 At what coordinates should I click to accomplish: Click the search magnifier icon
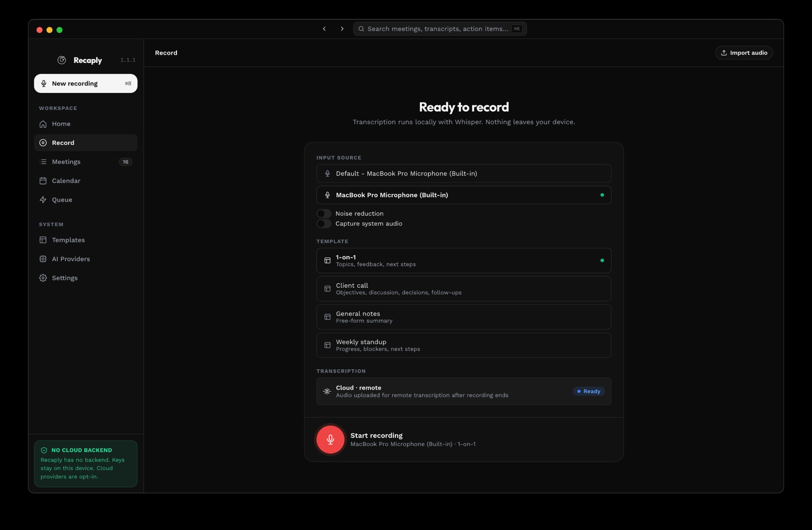[361, 29]
